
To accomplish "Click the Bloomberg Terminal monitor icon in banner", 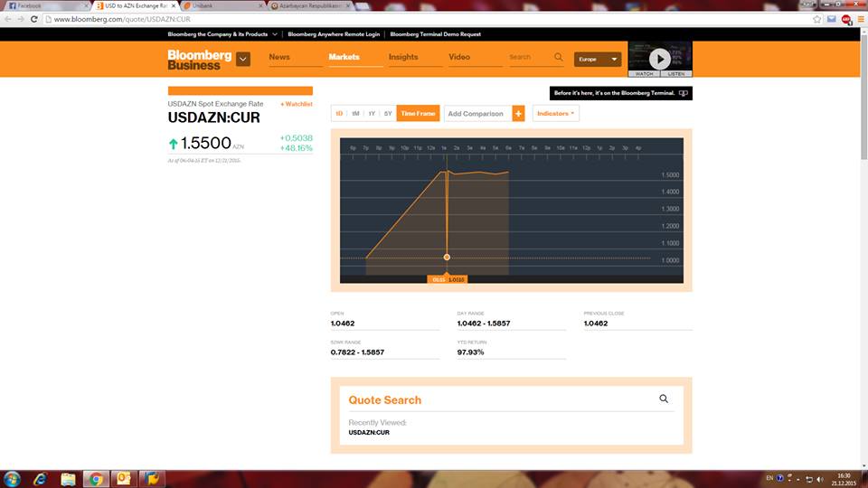I will coord(684,93).
